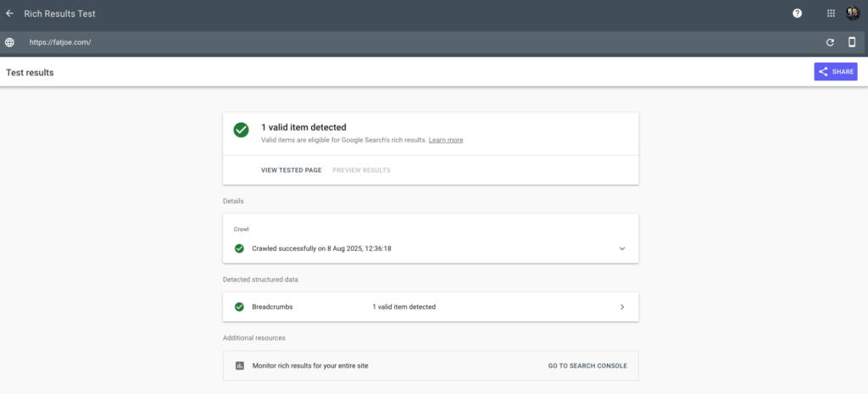Click the Breadcrumbs label

pos(272,307)
